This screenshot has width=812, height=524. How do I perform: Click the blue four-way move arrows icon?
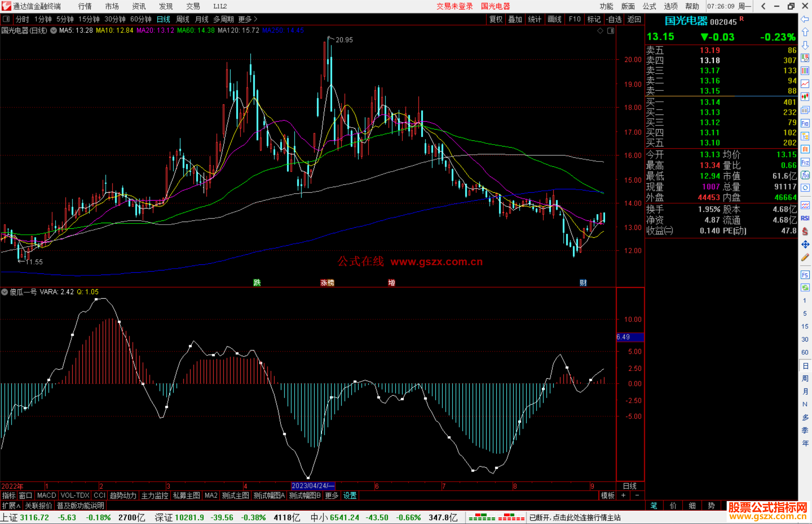[805, 245]
